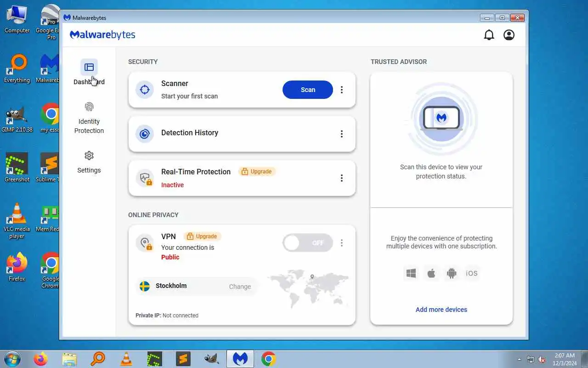The width and height of the screenshot is (588, 368).
Task: Open Identity Protection in the sidebar
Action: pos(89,119)
